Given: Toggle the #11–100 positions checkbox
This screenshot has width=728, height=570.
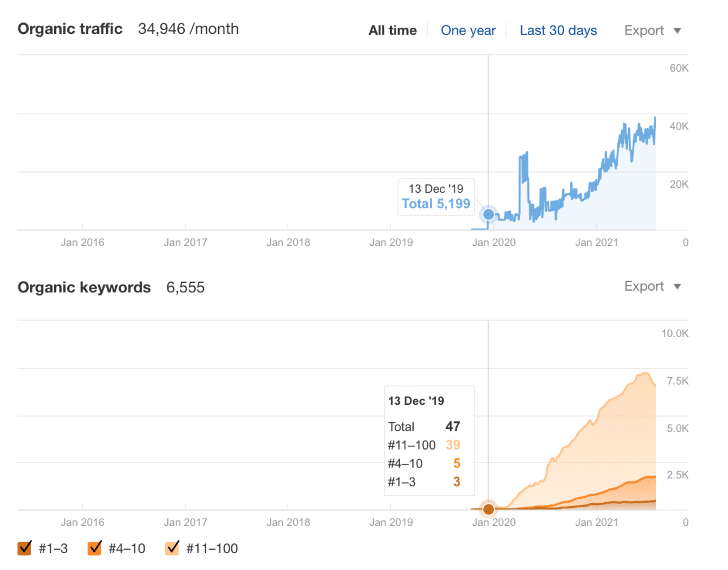Looking at the screenshot, I should [x=172, y=548].
